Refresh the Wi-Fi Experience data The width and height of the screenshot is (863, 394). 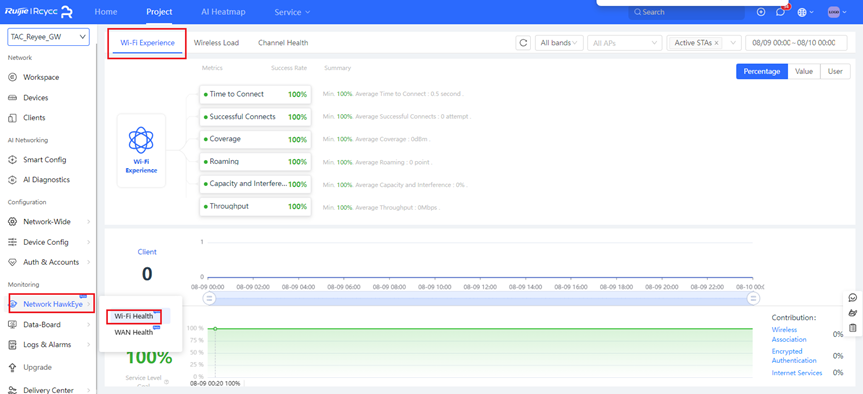523,43
